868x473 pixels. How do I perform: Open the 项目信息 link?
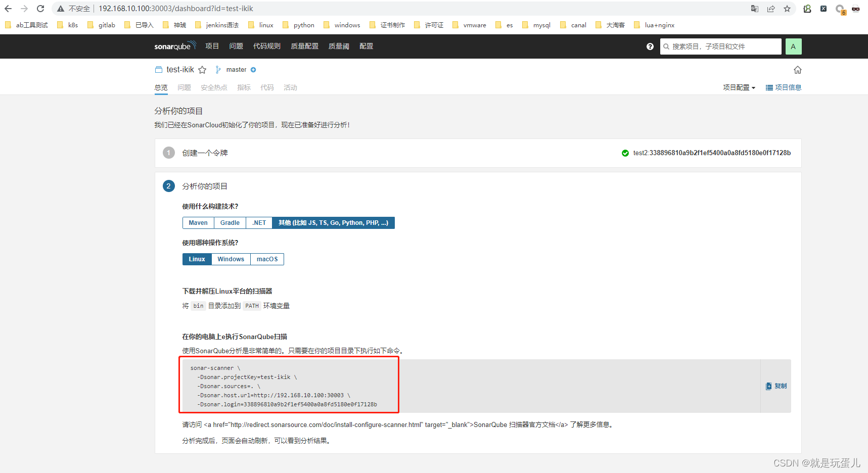coord(784,87)
